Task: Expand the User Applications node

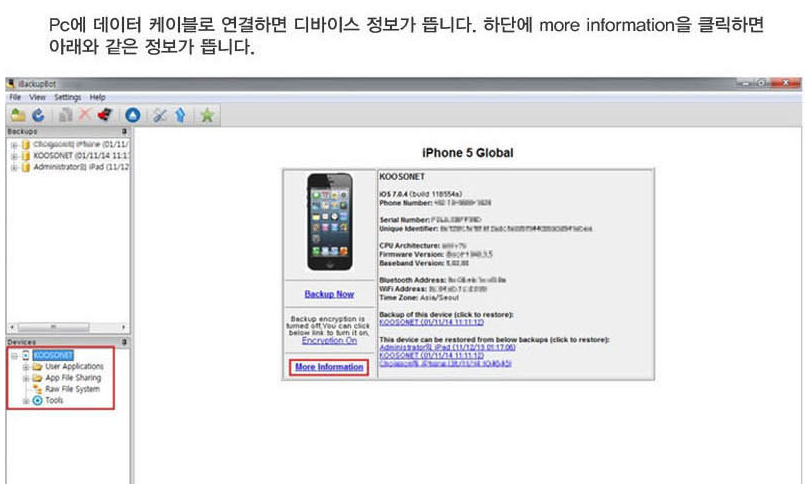Action: coord(25,367)
